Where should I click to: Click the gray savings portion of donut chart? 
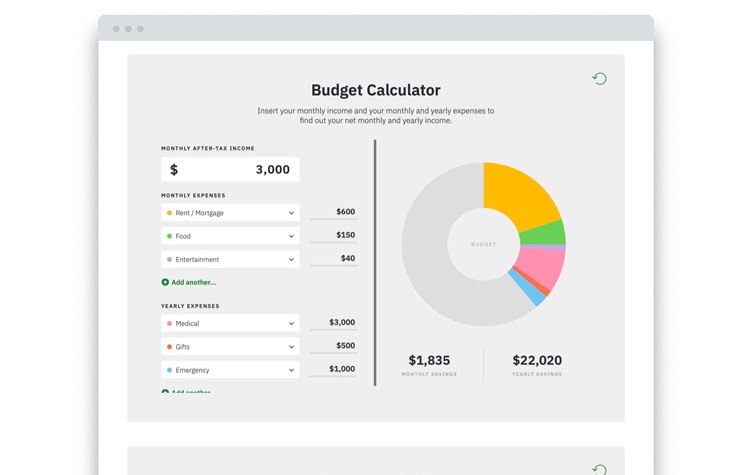pyautogui.click(x=433, y=268)
